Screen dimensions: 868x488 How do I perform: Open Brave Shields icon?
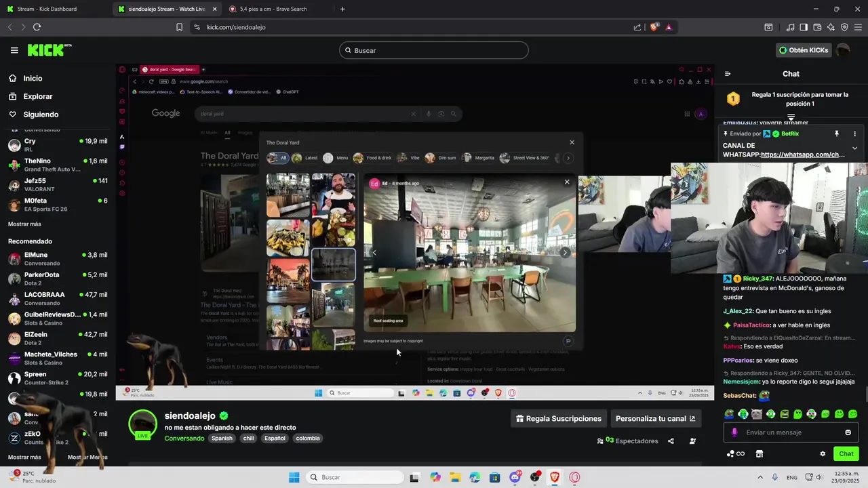coord(654,27)
